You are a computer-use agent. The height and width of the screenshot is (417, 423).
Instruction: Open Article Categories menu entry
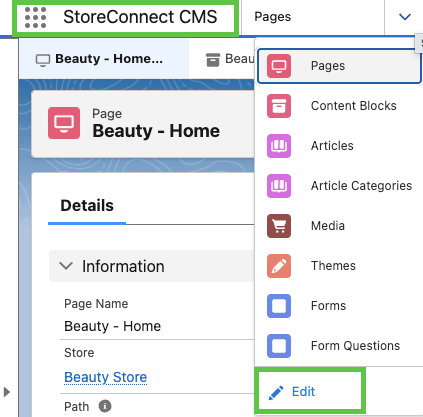pos(339,186)
